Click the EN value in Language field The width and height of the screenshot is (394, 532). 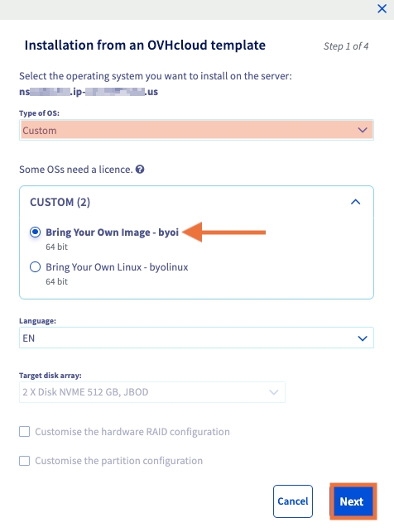[28, 338]
